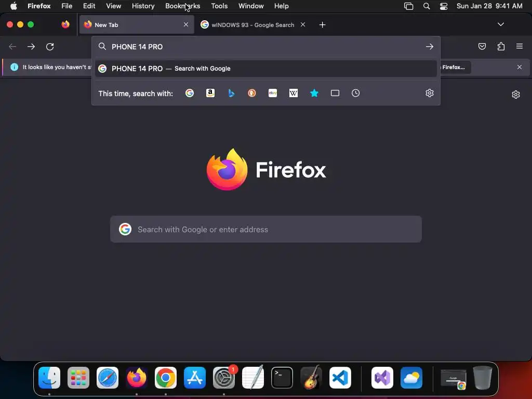This screenshot has width=532, height=399.
Task: Search this time with eBay icon
Action: 273,93
